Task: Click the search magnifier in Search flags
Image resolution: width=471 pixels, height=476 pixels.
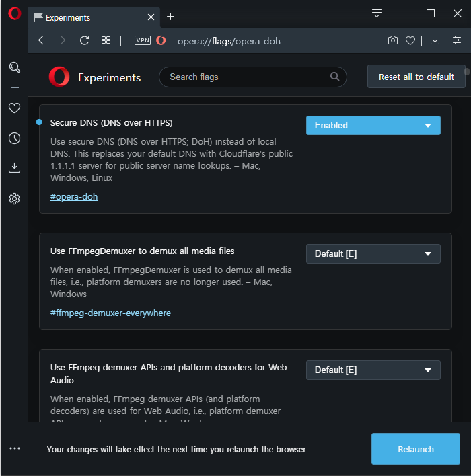Action: [x=334, y=77]
